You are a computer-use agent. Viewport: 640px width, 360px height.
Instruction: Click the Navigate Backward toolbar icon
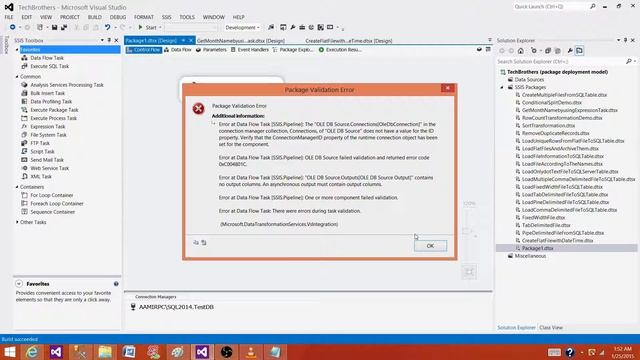[x=13, y=27]
